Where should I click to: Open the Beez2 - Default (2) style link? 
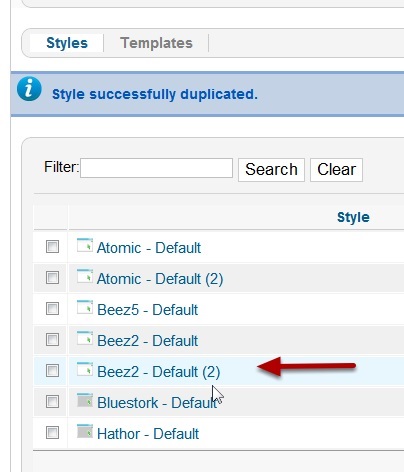(158, 372)
